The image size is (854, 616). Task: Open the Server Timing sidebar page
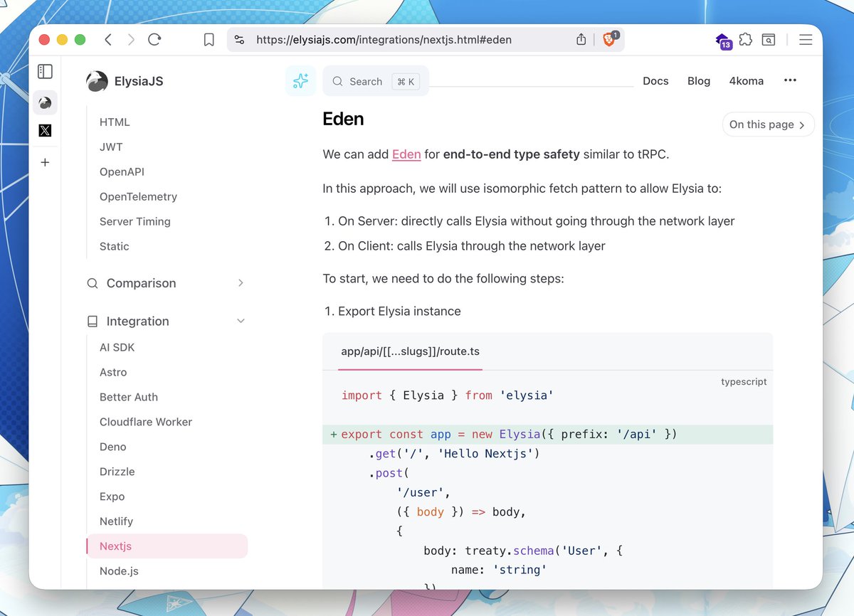(x=135, y=222)
